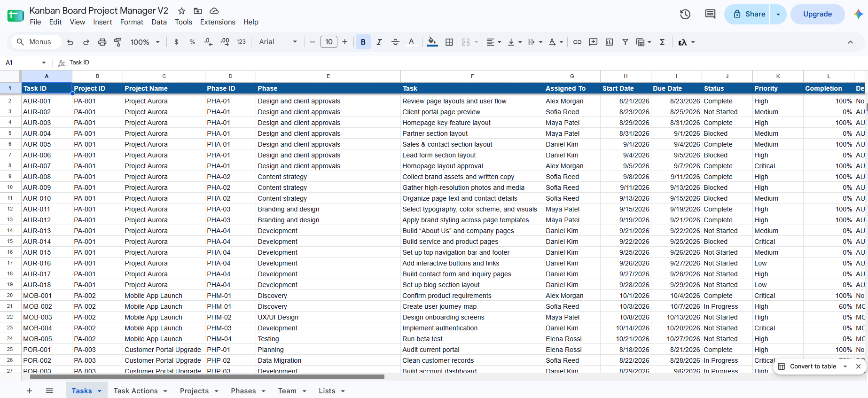The height and width of the screenshot is (398, 868).
Task: Open the Name box dropdown arrow
Action: [x=44, y=62]
